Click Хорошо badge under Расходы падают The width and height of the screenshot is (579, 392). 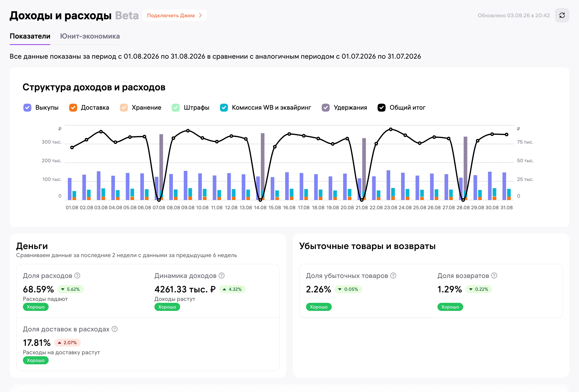tap(36, 307)
